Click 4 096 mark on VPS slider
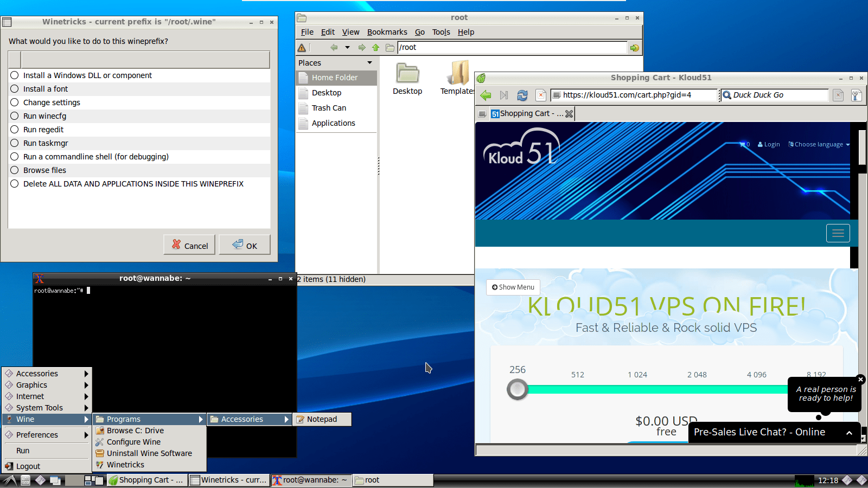This screenshot has height=488, width=868. click(757, 375)
